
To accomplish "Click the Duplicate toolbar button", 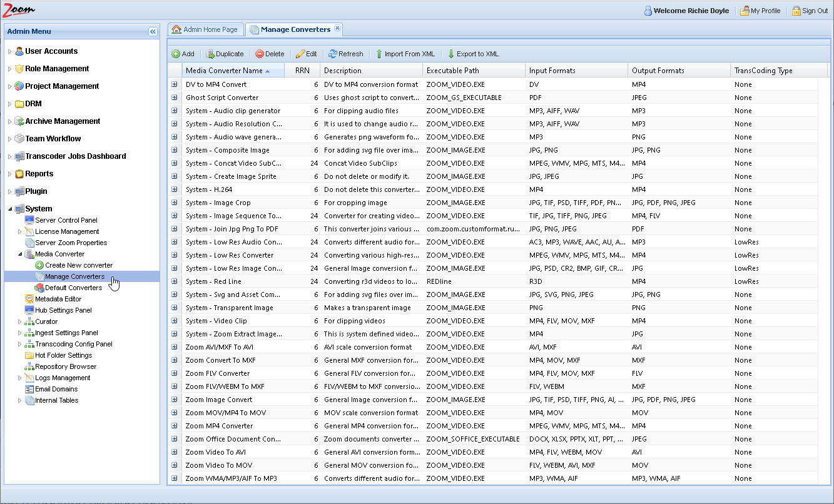I will coord(225,54).
